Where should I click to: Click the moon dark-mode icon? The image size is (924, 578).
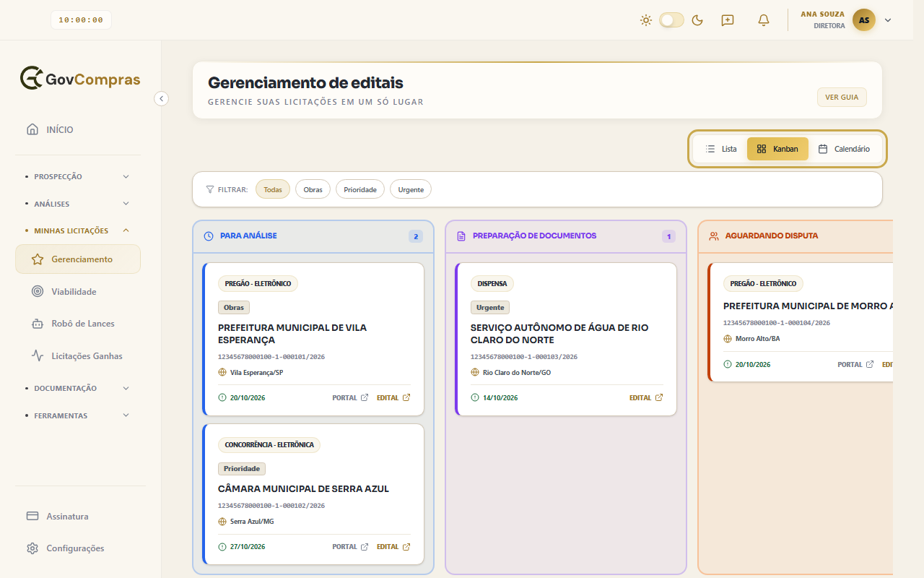[697, 20]
